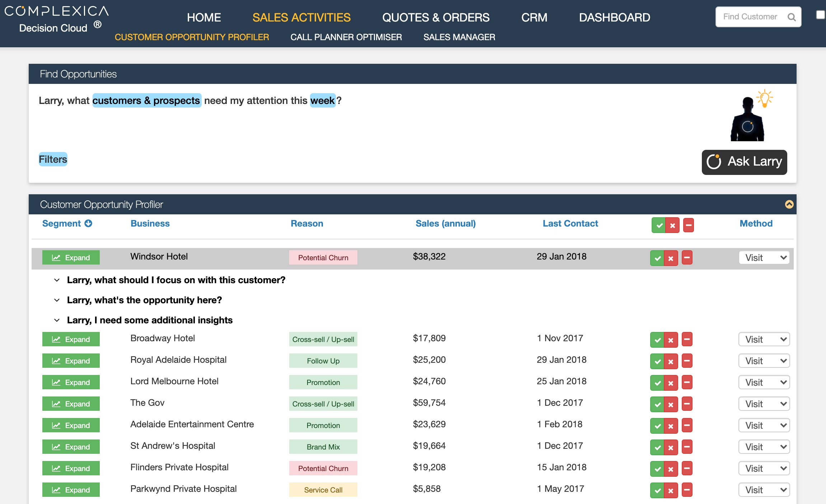Reject Broadway Hotel using the red X icon
This screenshot has height=504, width=826.
(x=671, y=339)
